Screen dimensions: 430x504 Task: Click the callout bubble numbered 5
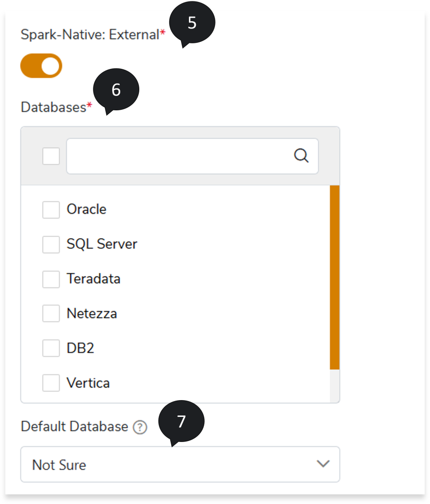pyautogui.click(x=192, y=23)
